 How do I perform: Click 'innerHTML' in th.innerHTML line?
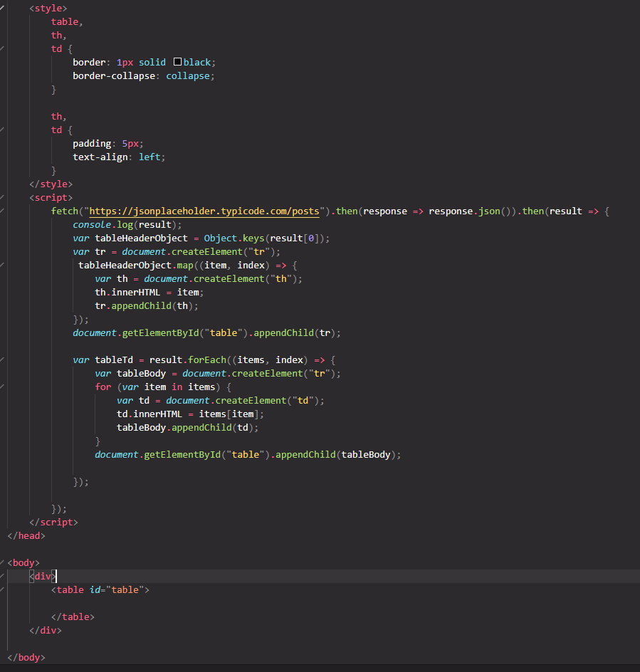[136, 293]
